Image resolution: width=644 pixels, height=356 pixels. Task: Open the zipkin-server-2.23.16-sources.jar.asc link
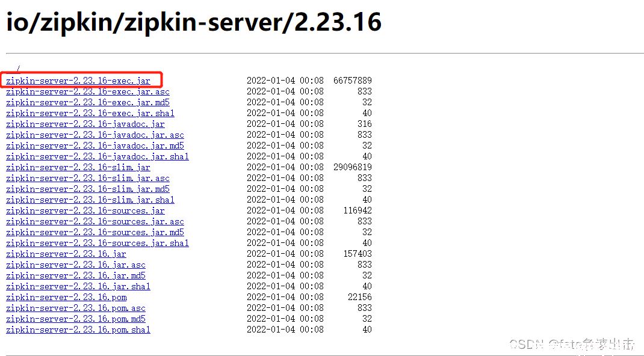pos(95,221)
